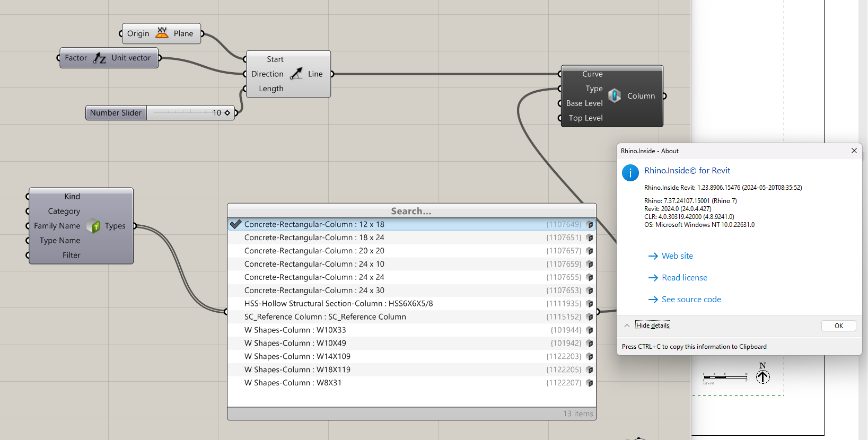Select W Shapes-Column : W14X109
868x440 pixels.
point(411,357)
